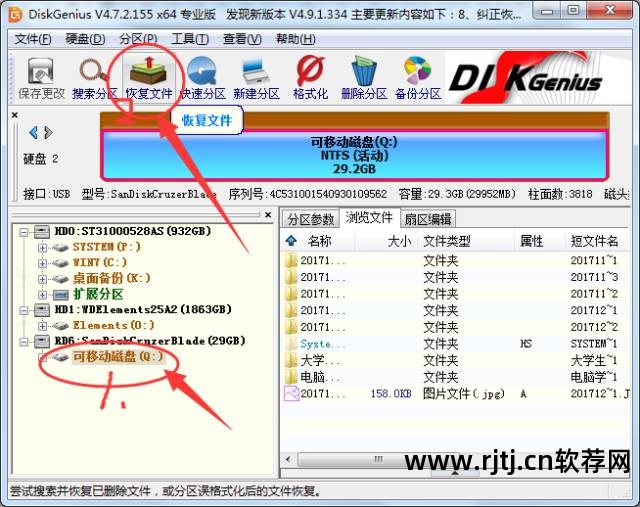Select the folder with short name 201711~1

[456, 260]
